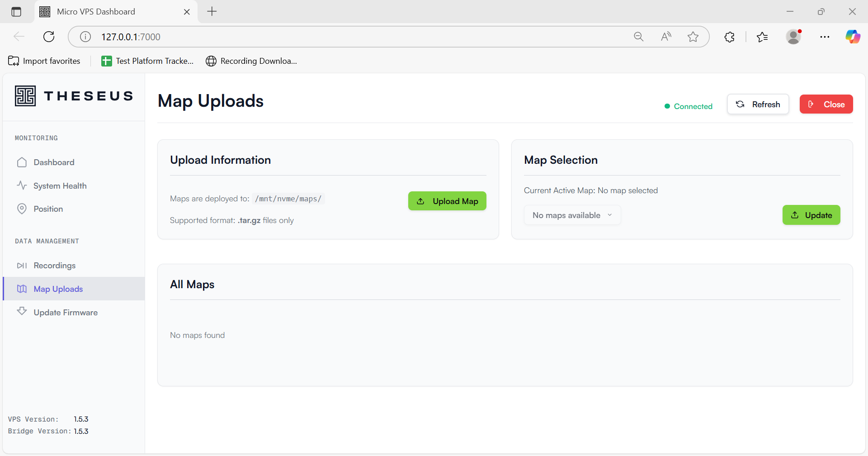Click the Position pin icon
Image resolution: width=868 pixels, height=456 pixels.
tap(22, 209)
